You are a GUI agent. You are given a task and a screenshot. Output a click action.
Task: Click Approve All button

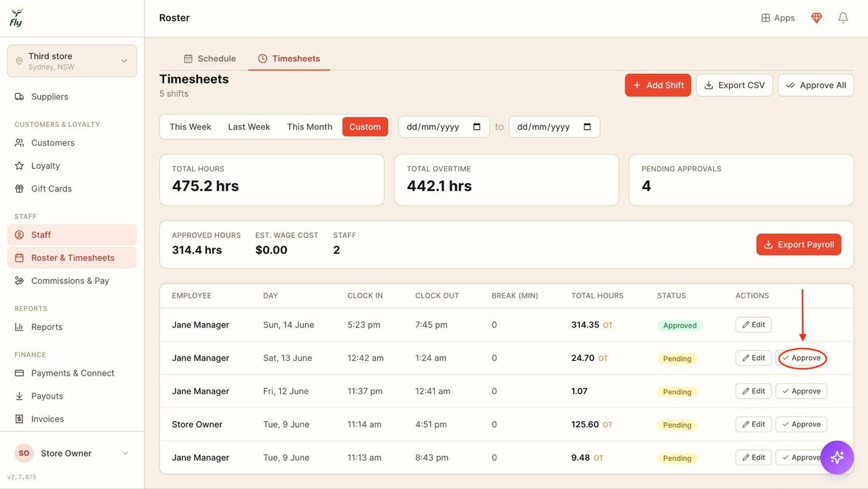[816, 85]
